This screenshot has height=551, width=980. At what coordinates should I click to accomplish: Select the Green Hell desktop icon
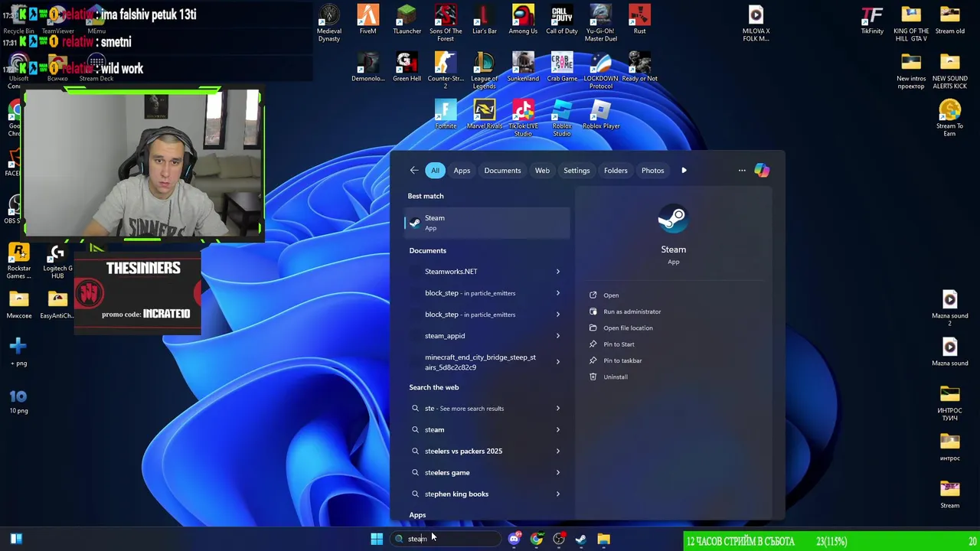point(407,67)
